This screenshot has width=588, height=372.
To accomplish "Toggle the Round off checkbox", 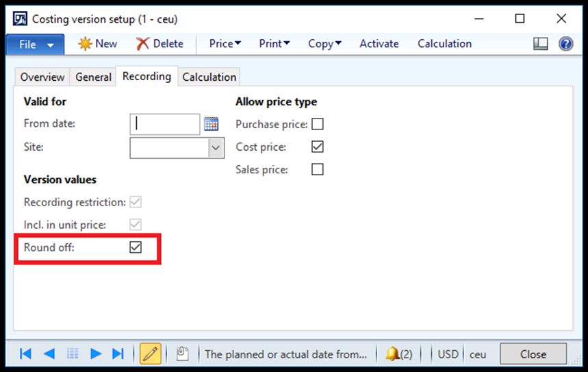I will tap(136, 247).
